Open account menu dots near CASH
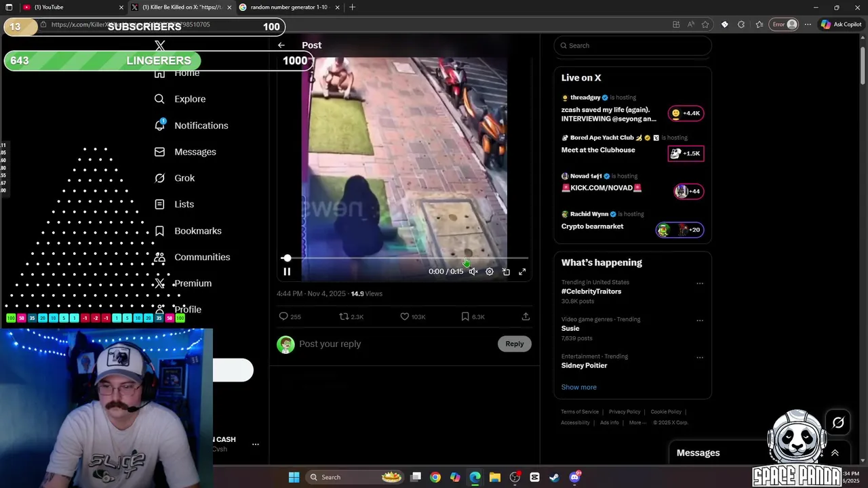This screenshot has width=868, height=488. pos(256,445)
